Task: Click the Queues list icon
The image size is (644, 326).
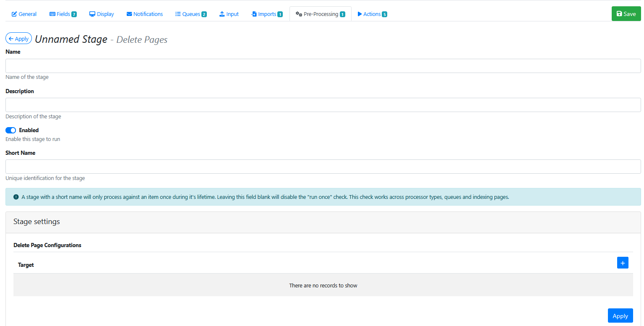Action: click(x=178, y=14)
